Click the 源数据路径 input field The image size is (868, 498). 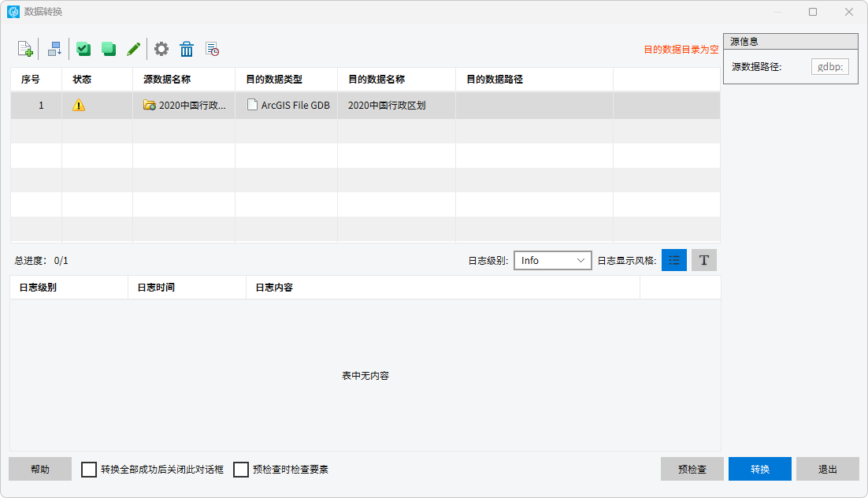(x=829, y=67)
